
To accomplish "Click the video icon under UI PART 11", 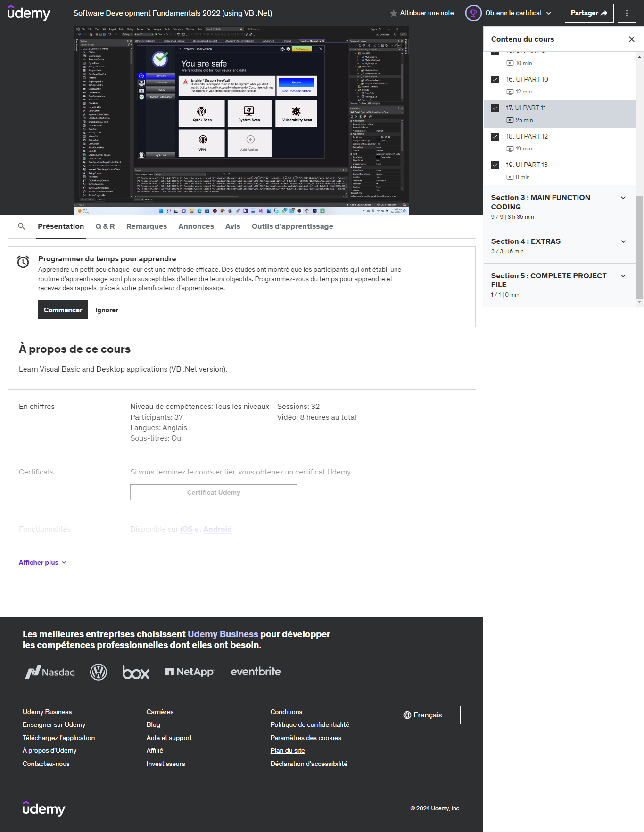I will tap(510, 120).
